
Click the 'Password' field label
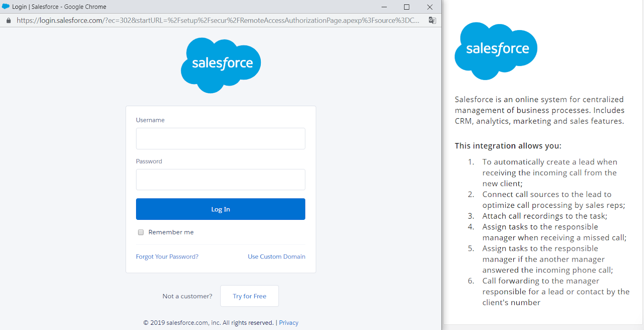[149, 161]
